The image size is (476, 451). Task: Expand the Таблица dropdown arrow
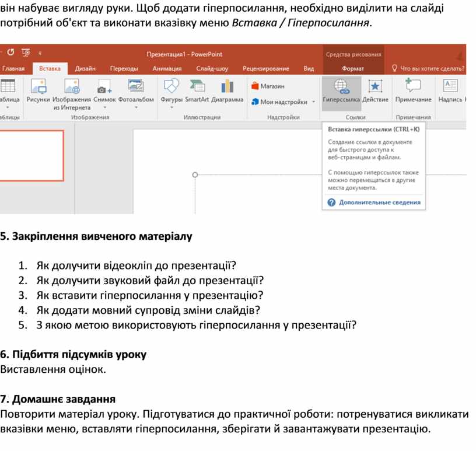click(8, 107)
